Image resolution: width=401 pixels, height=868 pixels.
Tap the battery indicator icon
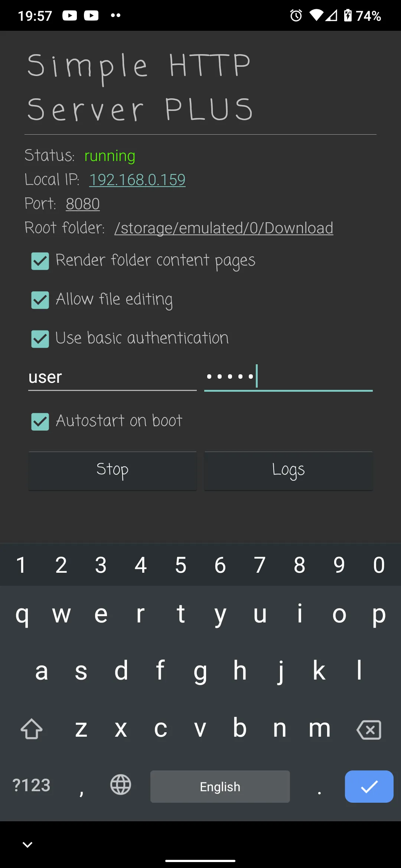(348, 16)
